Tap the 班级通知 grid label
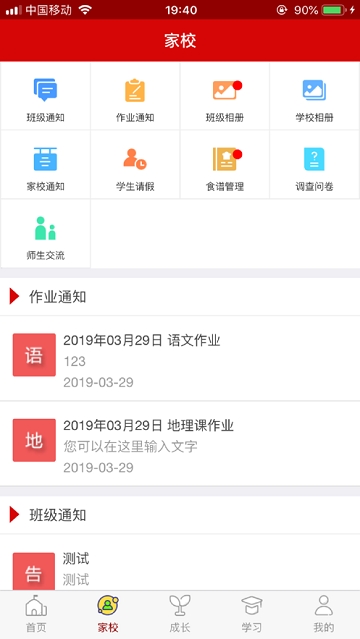This screenshot has height=639, width=360. point(45,118)
